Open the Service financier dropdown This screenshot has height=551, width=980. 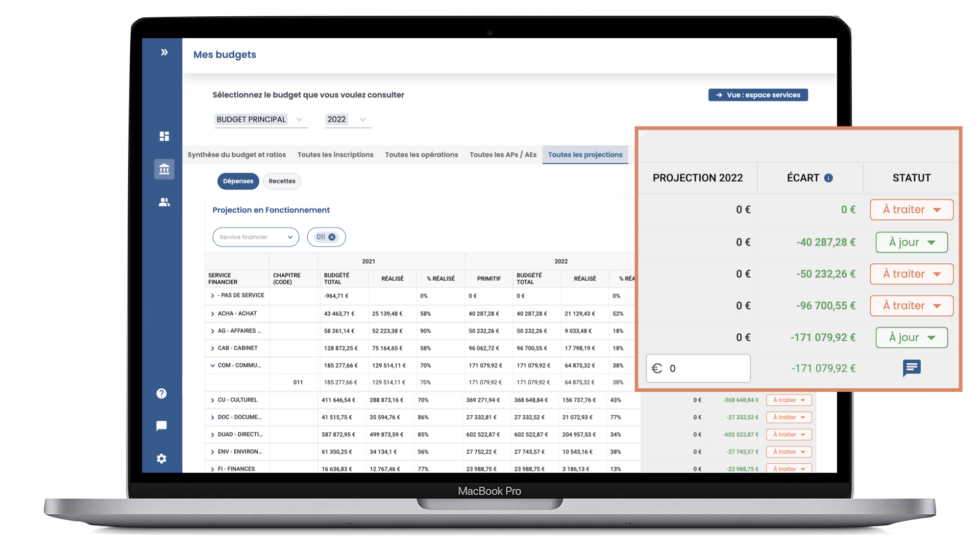256,237
